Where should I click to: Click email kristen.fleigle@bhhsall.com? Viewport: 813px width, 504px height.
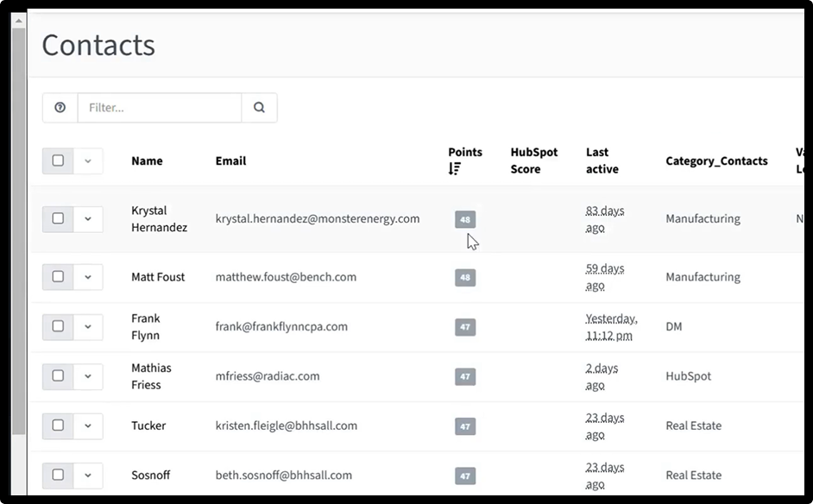(287, 425)
